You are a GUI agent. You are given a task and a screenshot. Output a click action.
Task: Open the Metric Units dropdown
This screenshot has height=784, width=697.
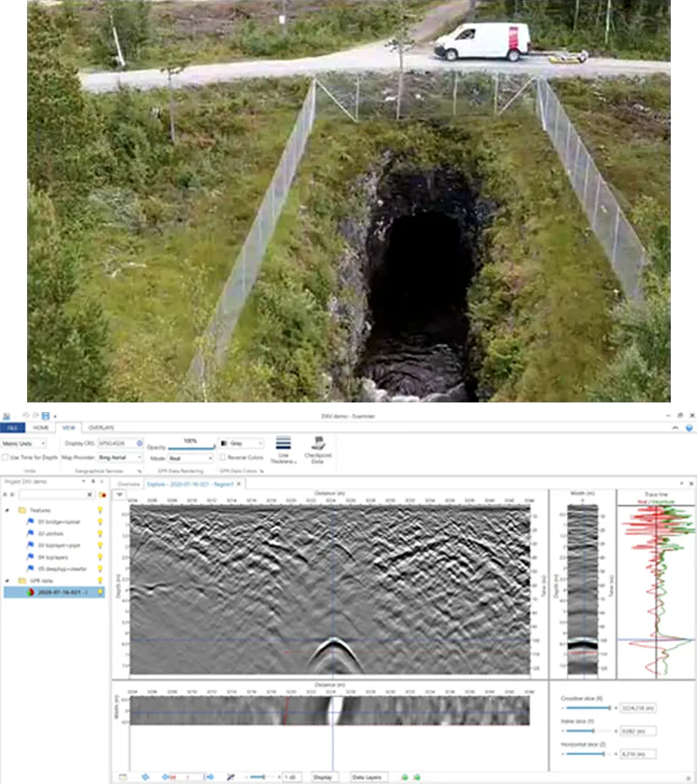click(x=22, y=443)
